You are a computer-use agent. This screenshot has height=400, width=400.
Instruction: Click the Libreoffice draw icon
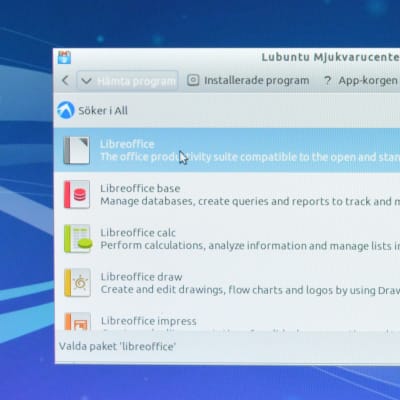(77, 283)
